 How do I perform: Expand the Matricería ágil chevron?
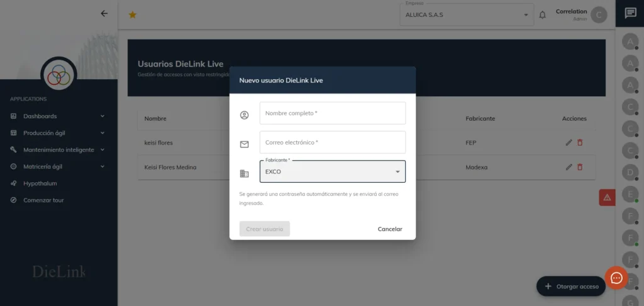tap(103, 167)
